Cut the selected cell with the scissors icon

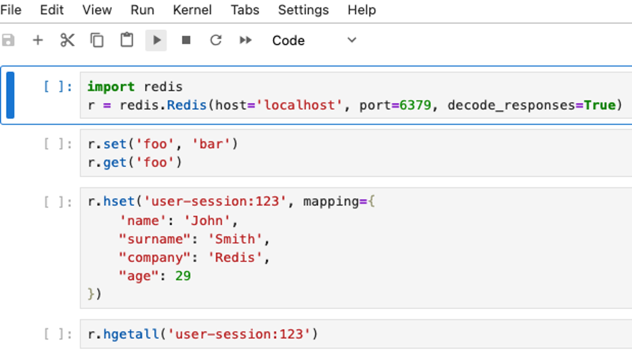67,40
